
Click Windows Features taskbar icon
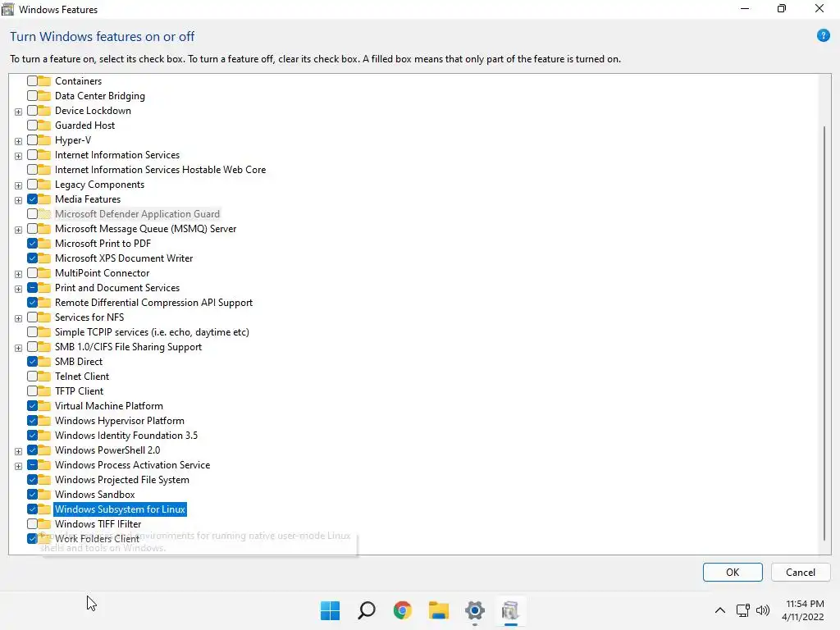point(510,610)
